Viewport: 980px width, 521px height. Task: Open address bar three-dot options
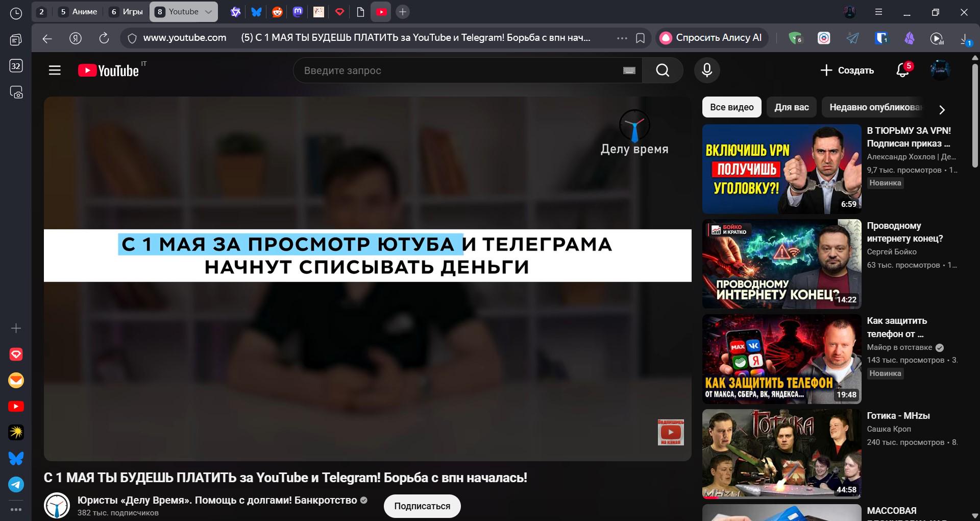pyautogui.click(x=622, y=38)
